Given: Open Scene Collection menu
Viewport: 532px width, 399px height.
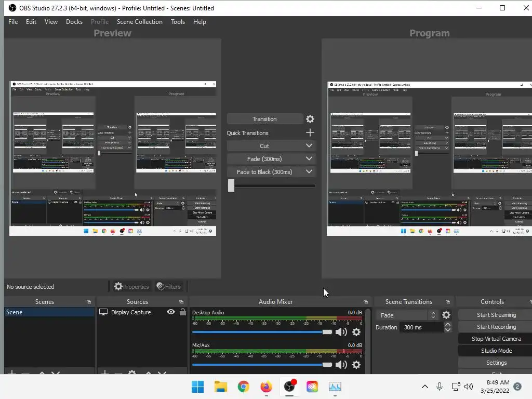Looking at the screenshot, I should click(x=139, y=22).
